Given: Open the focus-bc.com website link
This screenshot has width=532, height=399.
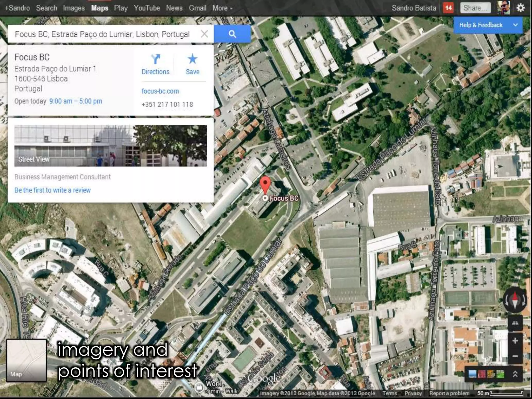Looking at the screenshot, I should pyautogui.click(x=160, y=91).
